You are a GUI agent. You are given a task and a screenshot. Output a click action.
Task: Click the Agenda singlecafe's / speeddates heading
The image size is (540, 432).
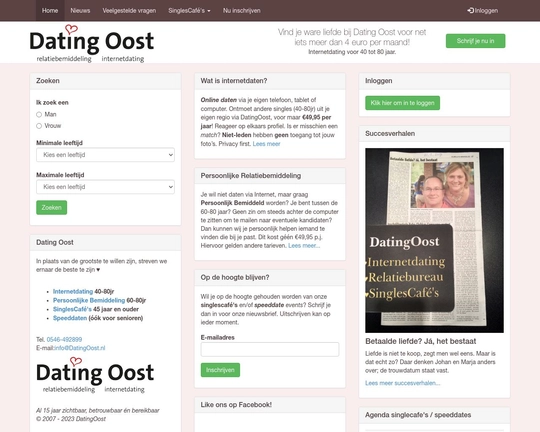tap(418, 415)
